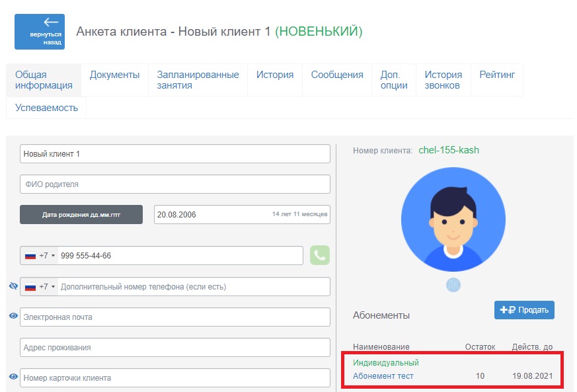Focus the Электронная почта field
This screenshot has width=577, height=392.
(x=175, y=317)
